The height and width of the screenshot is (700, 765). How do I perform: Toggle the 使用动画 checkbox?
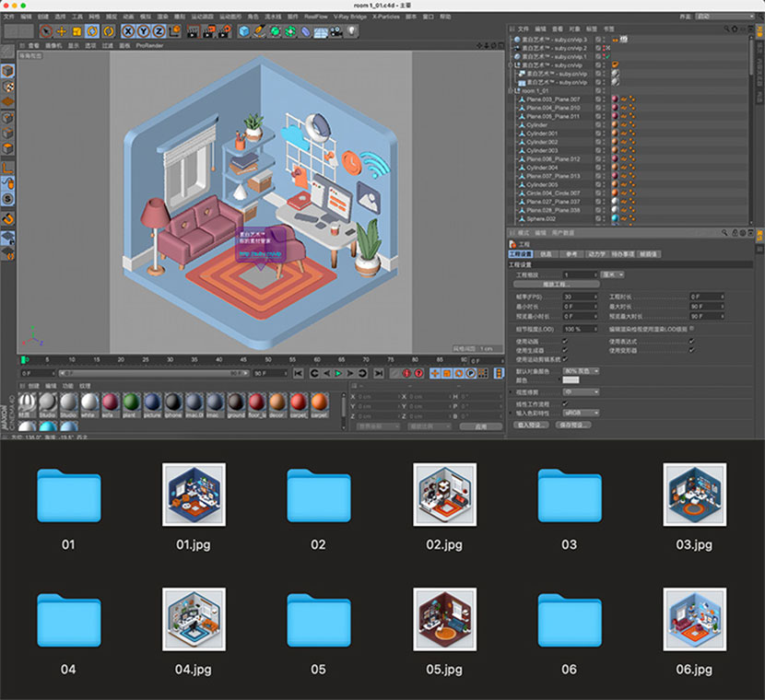click(x=565, y=341)
